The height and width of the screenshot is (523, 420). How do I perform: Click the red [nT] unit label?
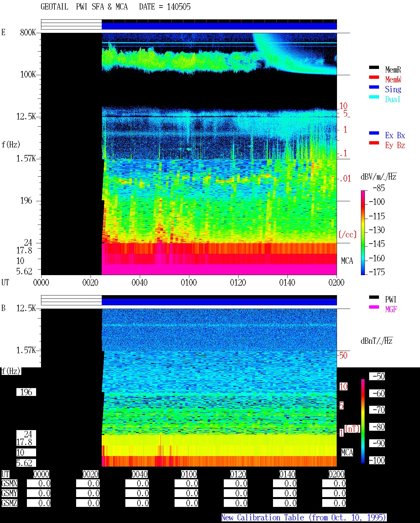click(x=352, y=429)
